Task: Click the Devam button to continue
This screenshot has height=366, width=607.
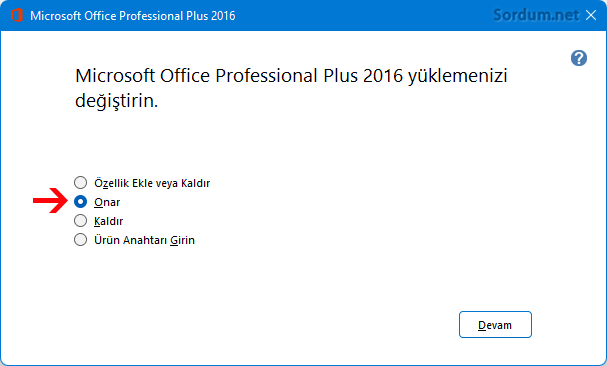Action: (x=495, y=325)
